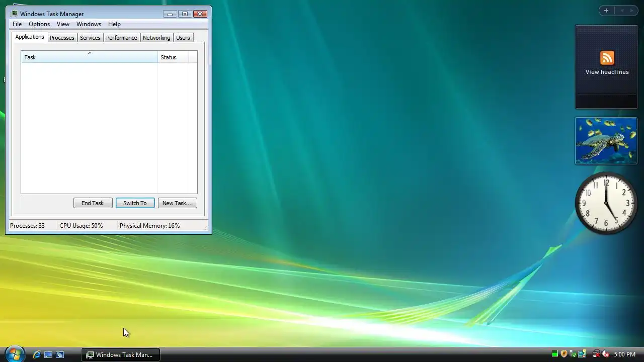Switch to the Performance tab
Image resolution: width=644 pixels, height=362 pixels.
tap(121, 38)
